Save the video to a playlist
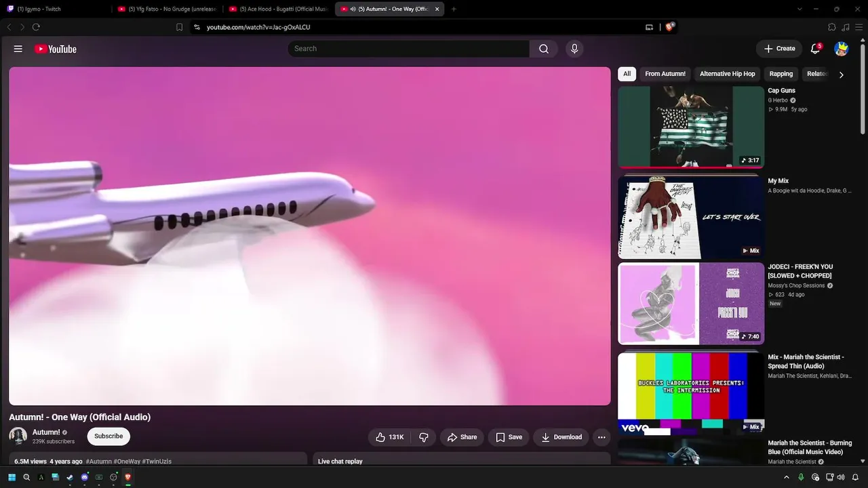The height and width of the screenshot is (488, 868). 509,437
